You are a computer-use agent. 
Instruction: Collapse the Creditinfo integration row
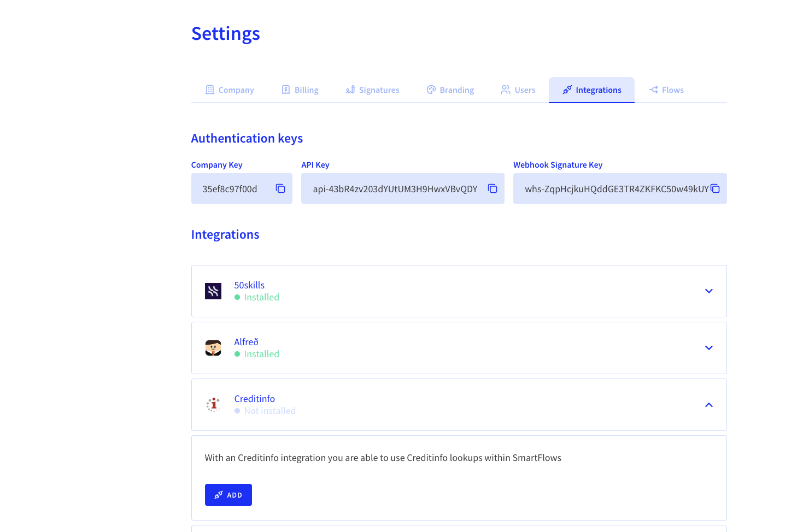point(709,405)
